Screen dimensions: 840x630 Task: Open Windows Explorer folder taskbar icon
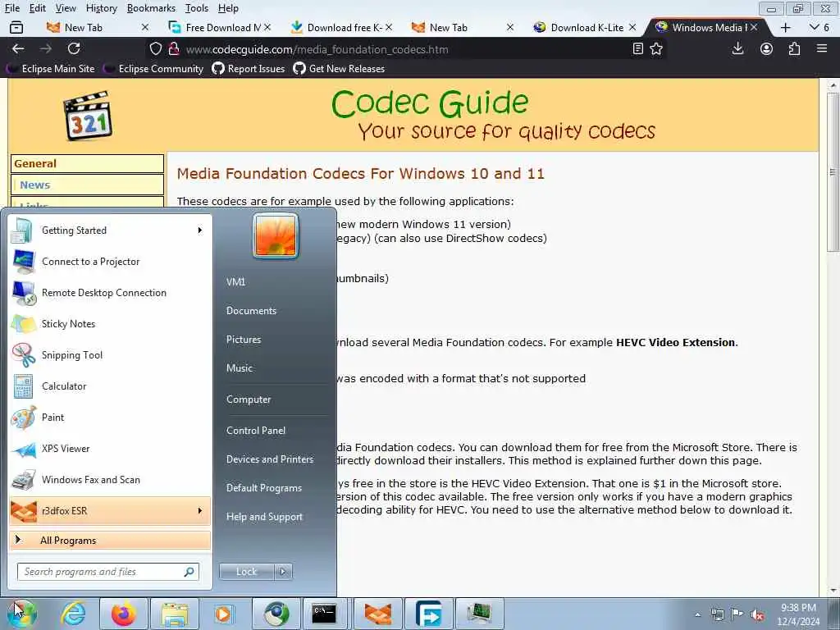[175, 614]
